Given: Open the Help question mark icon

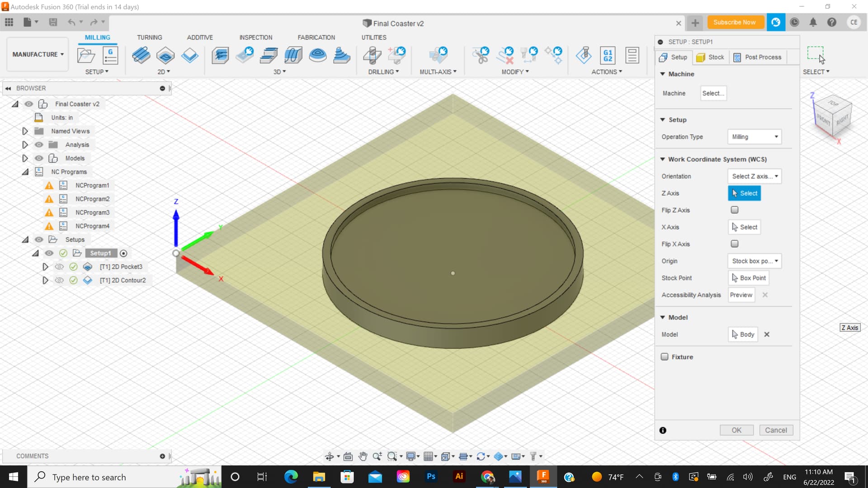Looking at the screenshot, I should (831, 22).
